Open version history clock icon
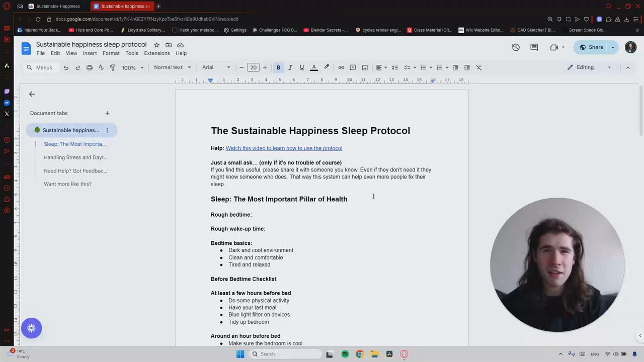This screenshot has height=362, width=644. pos(516,47)
